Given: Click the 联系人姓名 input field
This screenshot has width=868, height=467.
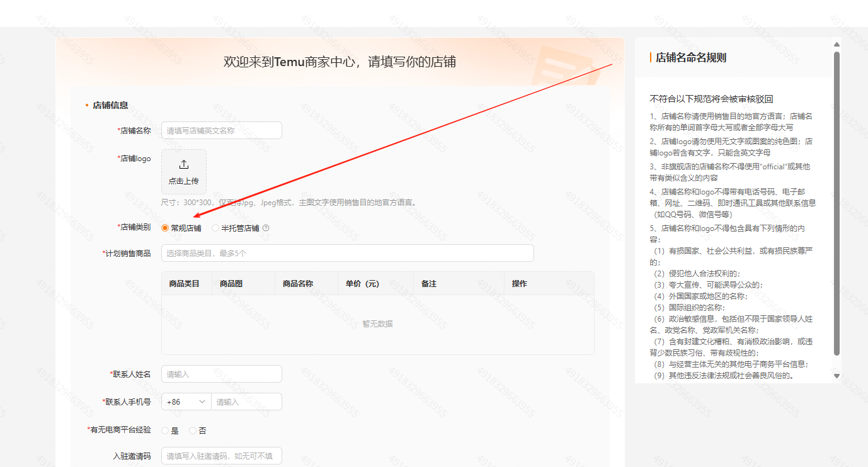Looking at the screenshot, I should [x=222, y=374].
